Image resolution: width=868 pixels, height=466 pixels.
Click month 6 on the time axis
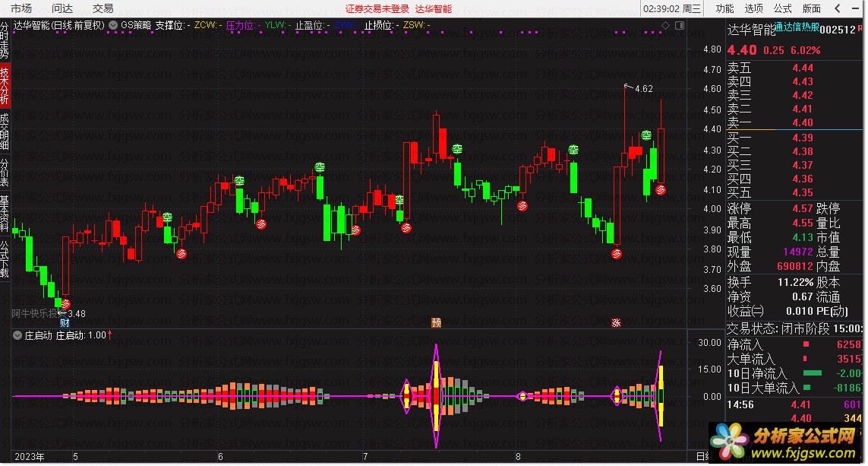(x=219, y=457)
